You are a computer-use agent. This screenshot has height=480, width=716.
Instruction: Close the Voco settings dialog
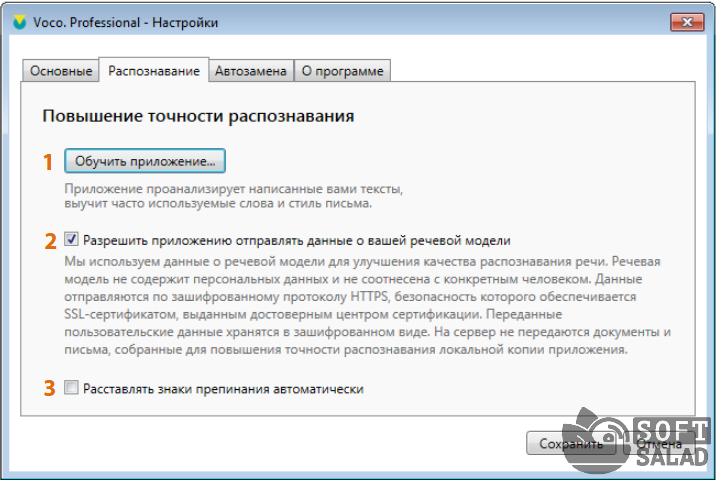686,21
